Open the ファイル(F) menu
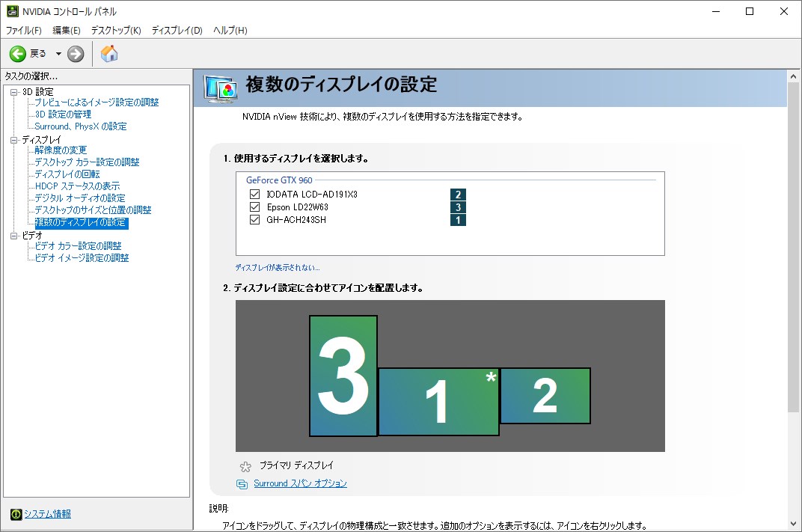Image resolution: width=802 pixels, height=532 pixels. pos(23,30)
